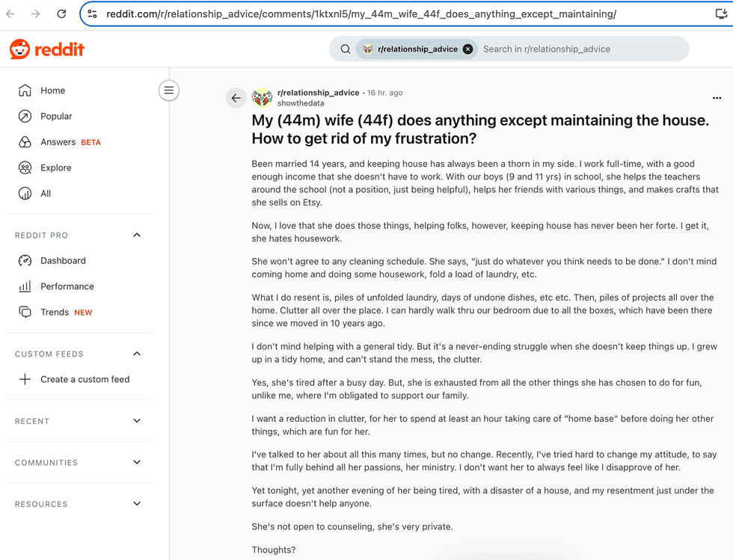Viewport: 733px width, 560px height.
Task: Click the All chart icon
Action: 25,194
